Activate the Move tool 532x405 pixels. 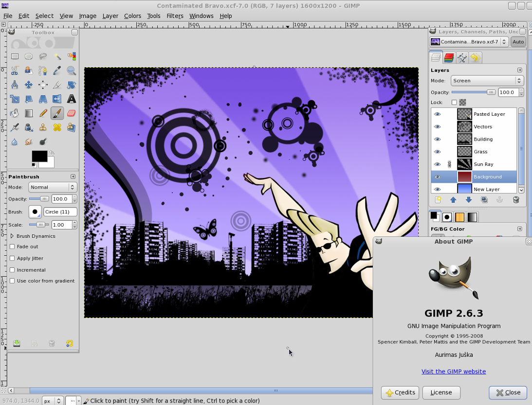[x=29, y=85]
